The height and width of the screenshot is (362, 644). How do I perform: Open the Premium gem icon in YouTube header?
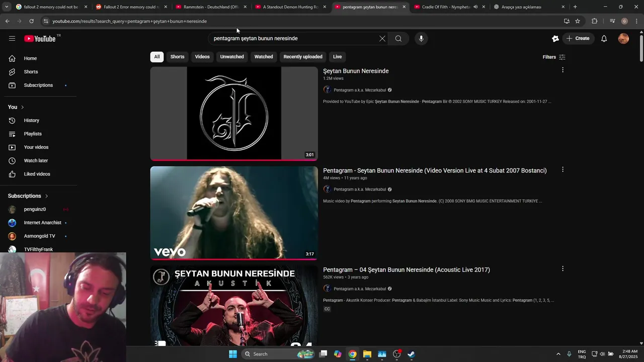click(x=555, y=39)
